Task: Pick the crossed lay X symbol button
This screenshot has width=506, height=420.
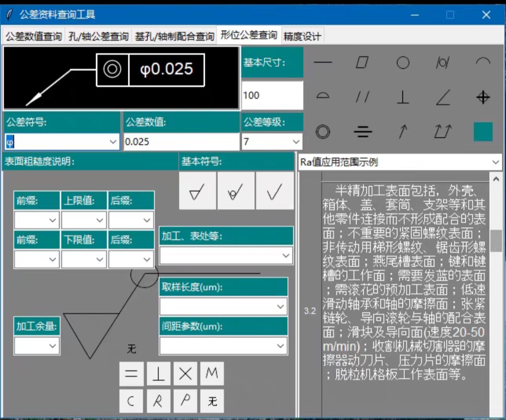Action: [x=185, y=374]
